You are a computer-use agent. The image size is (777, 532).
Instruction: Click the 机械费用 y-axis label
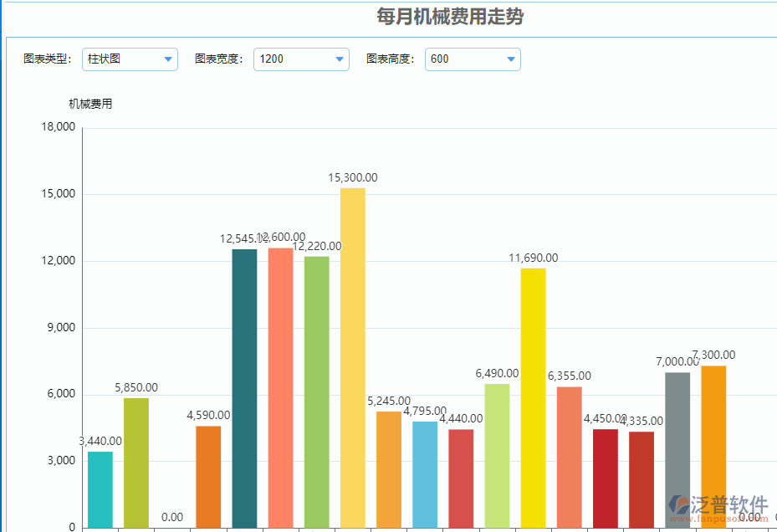[90, 105]
